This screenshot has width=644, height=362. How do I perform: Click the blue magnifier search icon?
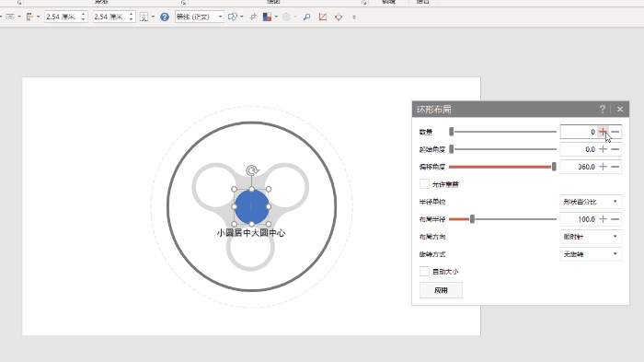coord(306,17)
